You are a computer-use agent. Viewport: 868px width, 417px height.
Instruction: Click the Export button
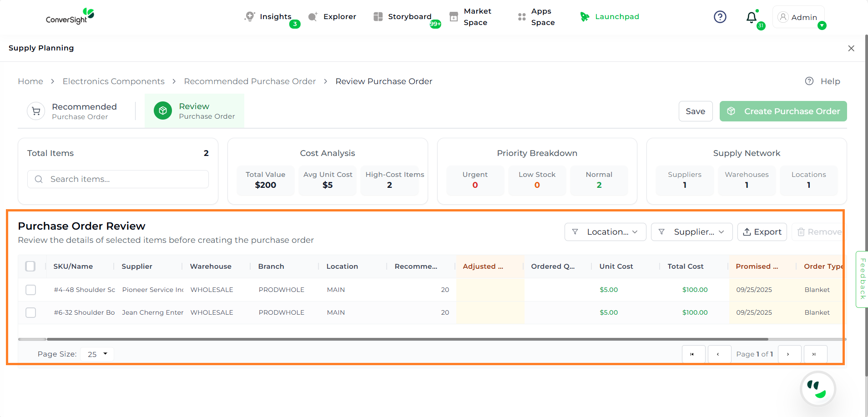coord(762,232)
